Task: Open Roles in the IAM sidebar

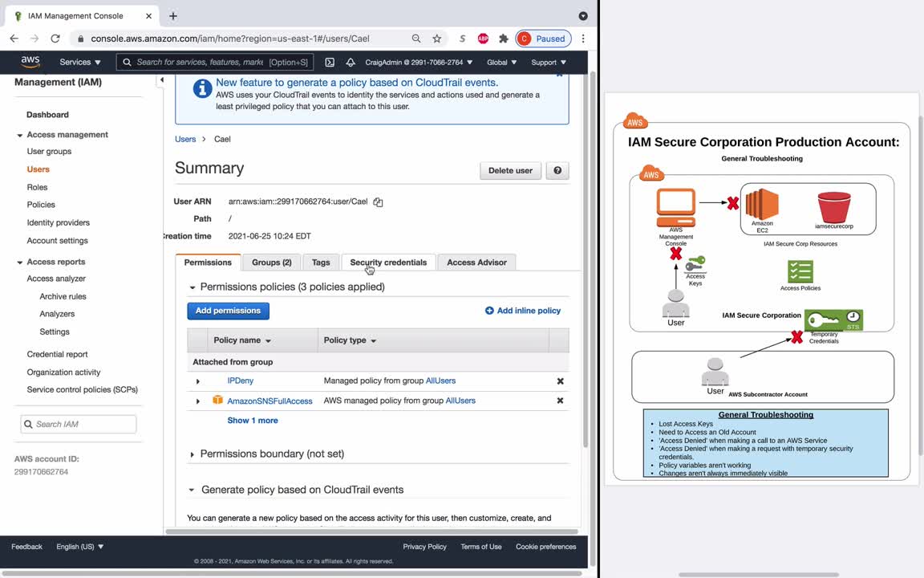Action: coord(37,187)
